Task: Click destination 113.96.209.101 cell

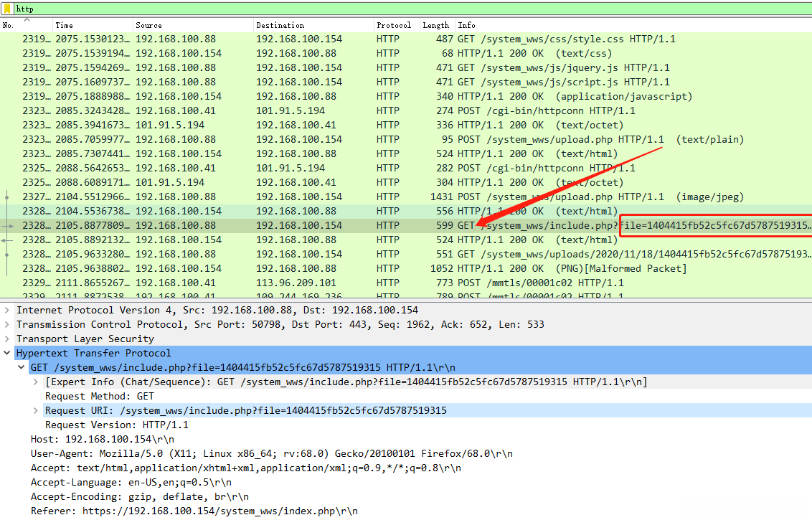Action: pos(296,283)
